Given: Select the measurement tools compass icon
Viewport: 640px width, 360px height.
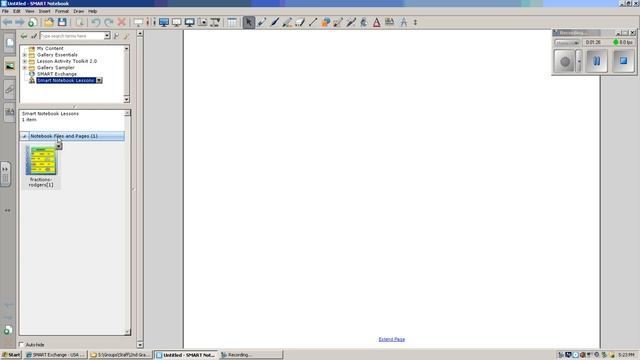Looking at the screenshot, I should (404, 22).
